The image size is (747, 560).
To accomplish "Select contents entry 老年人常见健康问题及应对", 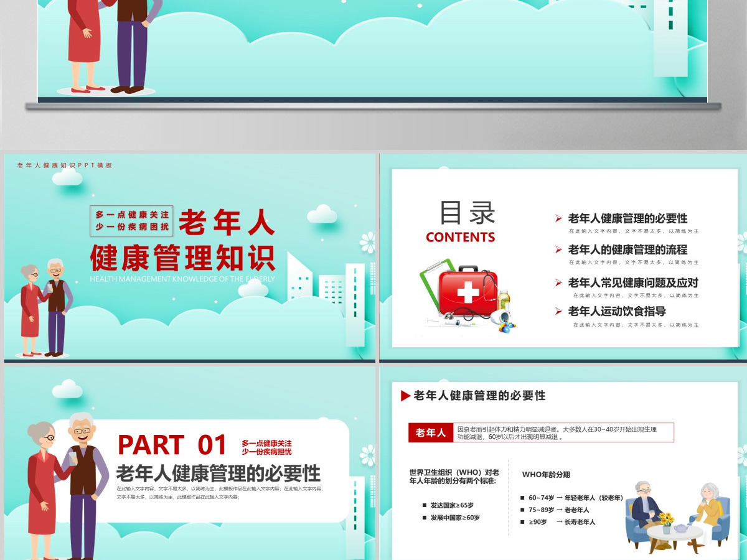I will click(633, 282).
